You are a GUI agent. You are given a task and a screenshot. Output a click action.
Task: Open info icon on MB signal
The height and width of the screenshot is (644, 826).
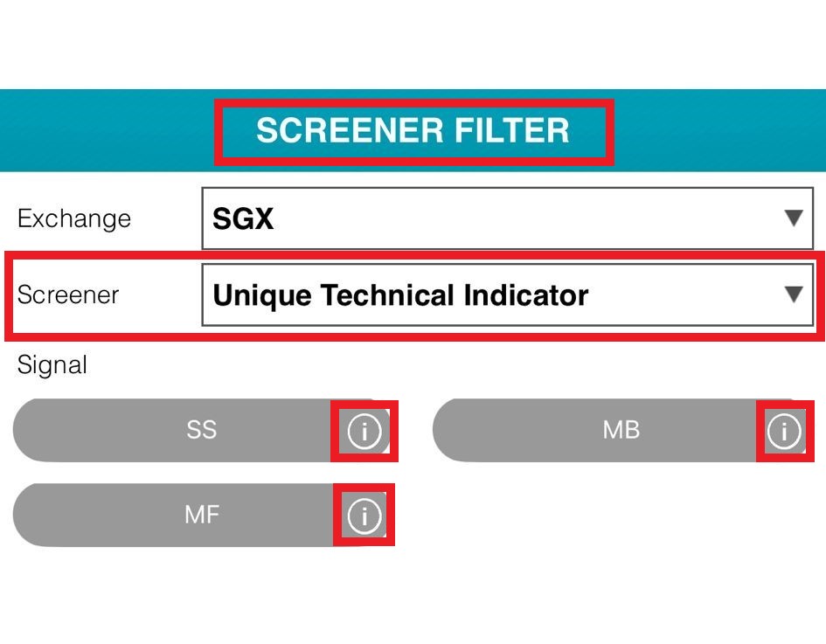point(784,431)
